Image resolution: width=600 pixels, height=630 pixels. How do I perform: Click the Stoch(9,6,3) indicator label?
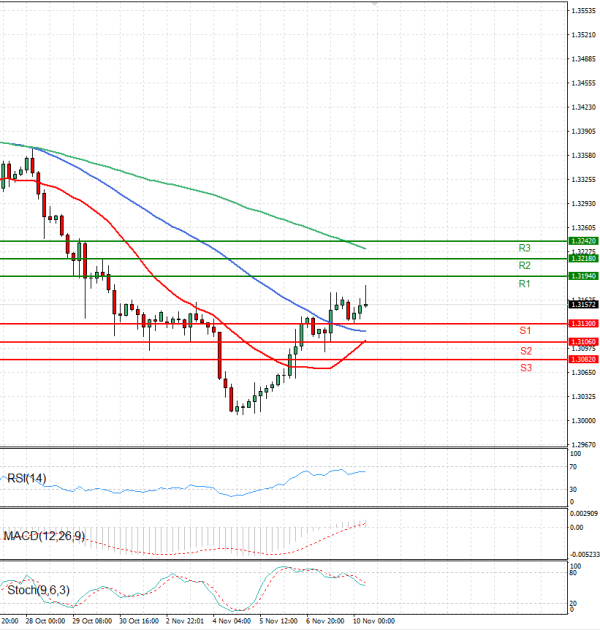tap(39, 590)
